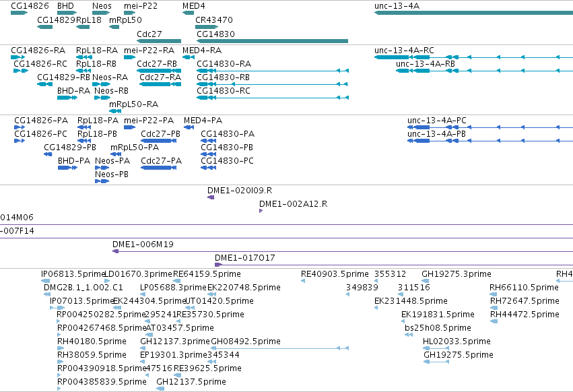
Task: Select the Cdc27 gene bar
Action: click(x=159, y=41)
